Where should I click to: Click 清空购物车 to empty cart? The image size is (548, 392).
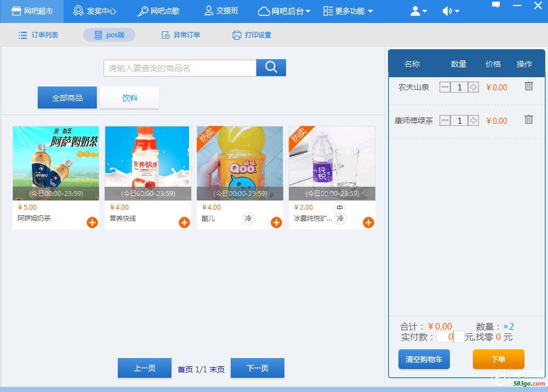pos(424,359)
